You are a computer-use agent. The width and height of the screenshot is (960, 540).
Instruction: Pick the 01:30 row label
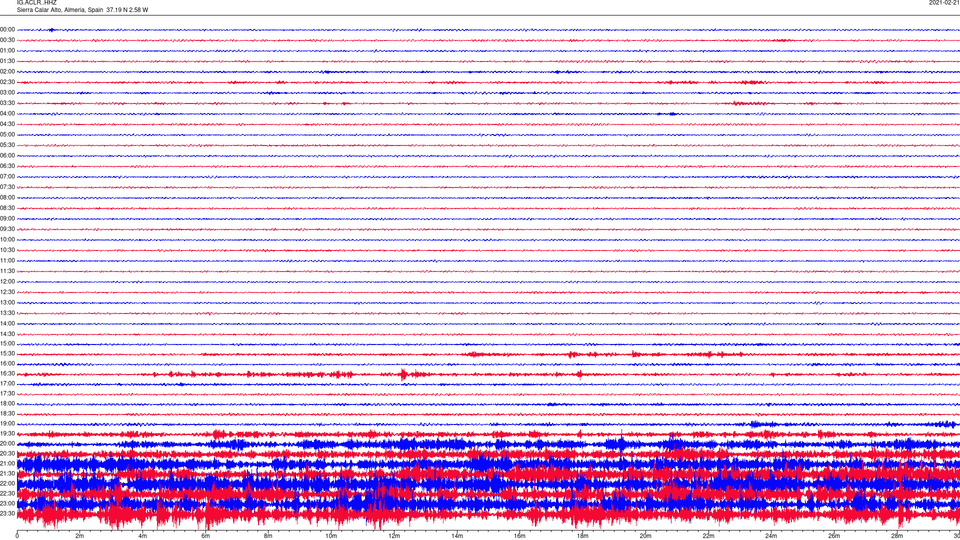(7, 61)
